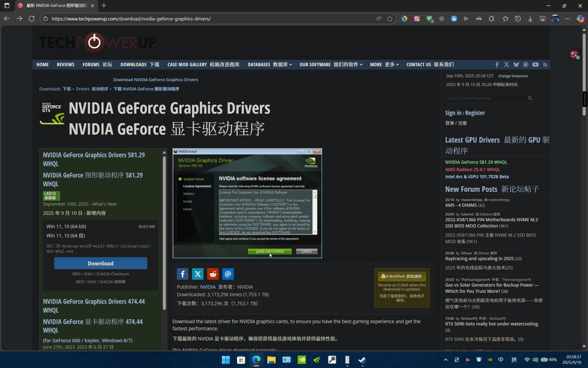Expand the Our Software menu

coord(331,65)
